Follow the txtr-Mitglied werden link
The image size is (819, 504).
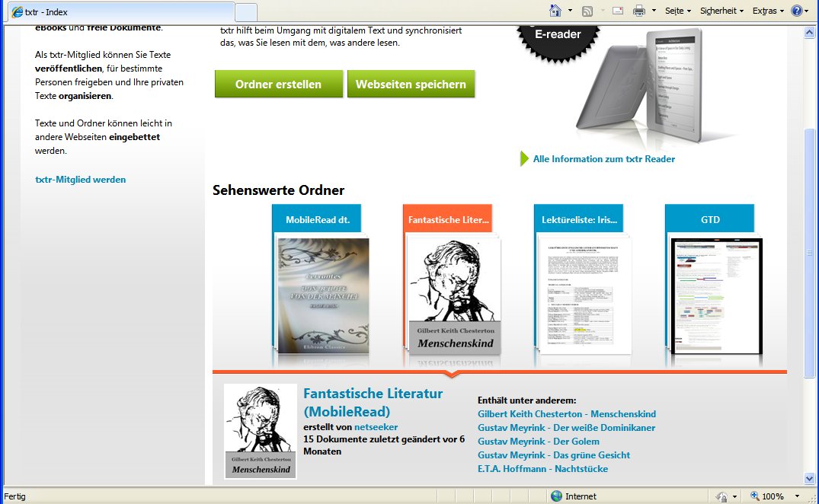click(81, 180)
